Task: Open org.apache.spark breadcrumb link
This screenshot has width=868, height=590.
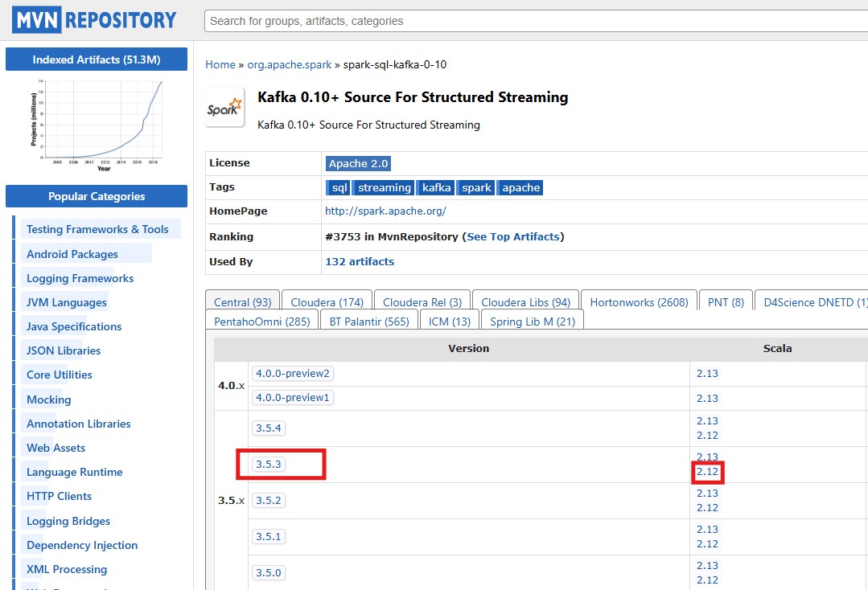Action: click(x=289, y=64)
